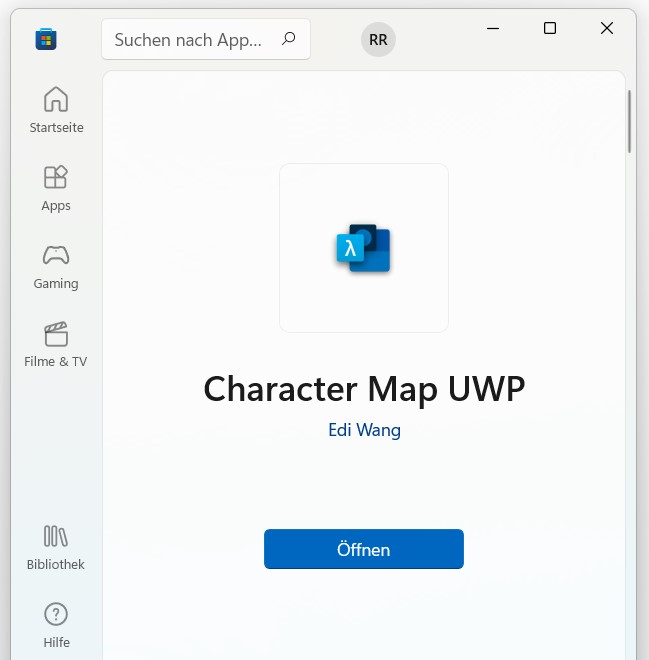
Task: Switch to Filme & TV
Action: (x=56, y=344)
